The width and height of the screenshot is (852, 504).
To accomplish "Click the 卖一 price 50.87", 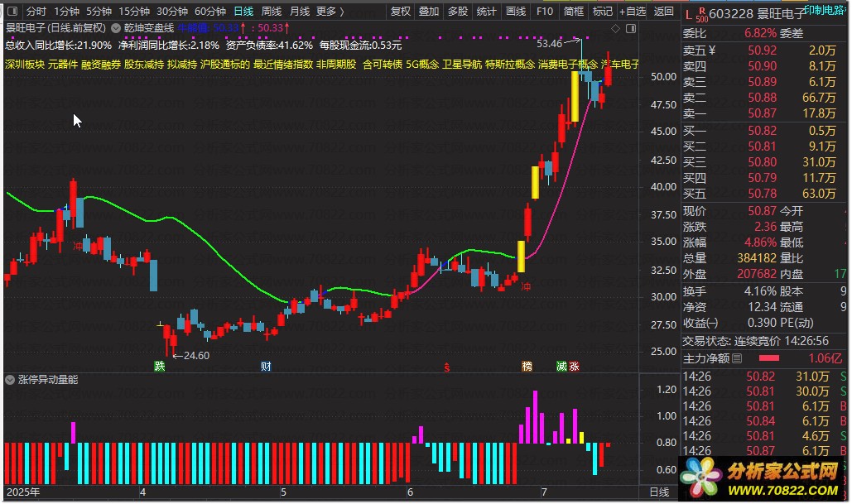I will (x=763, y=113).
